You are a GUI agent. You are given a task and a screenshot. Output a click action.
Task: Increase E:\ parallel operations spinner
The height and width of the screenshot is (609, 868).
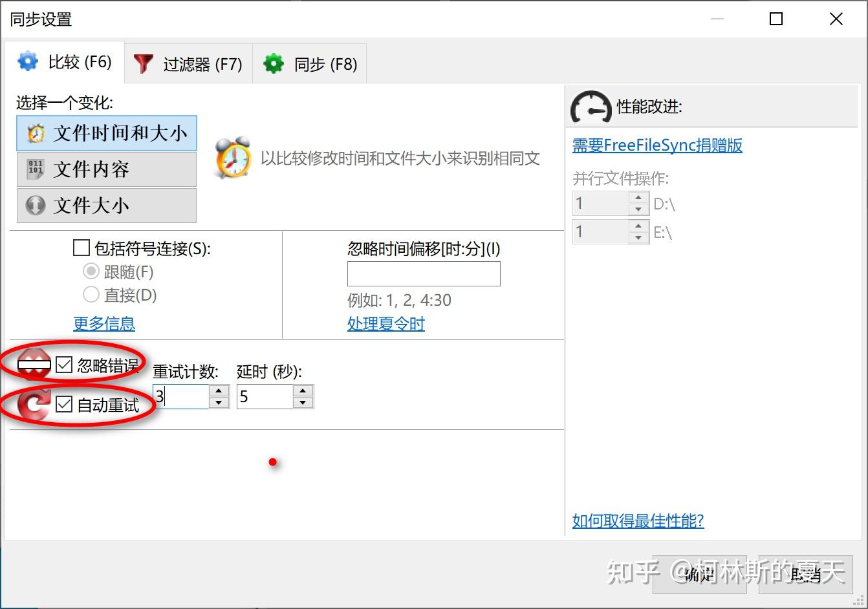coord(639,226)
